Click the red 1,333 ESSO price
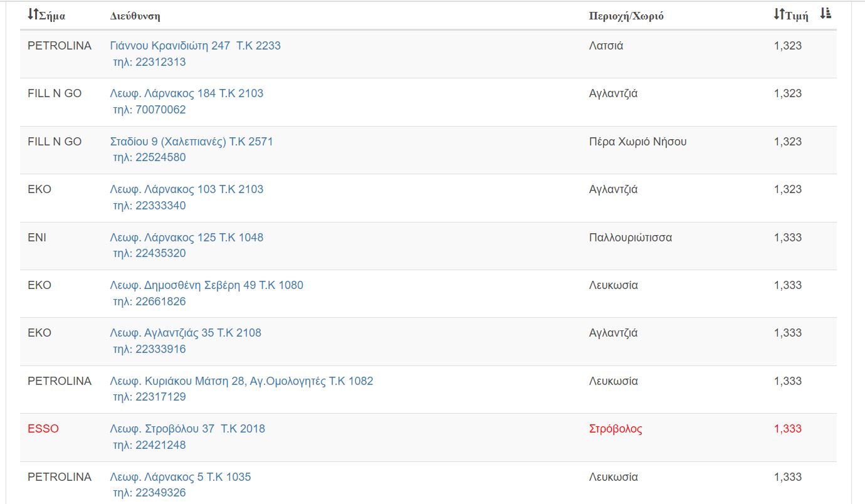865x504 pixels. (788, 429)
